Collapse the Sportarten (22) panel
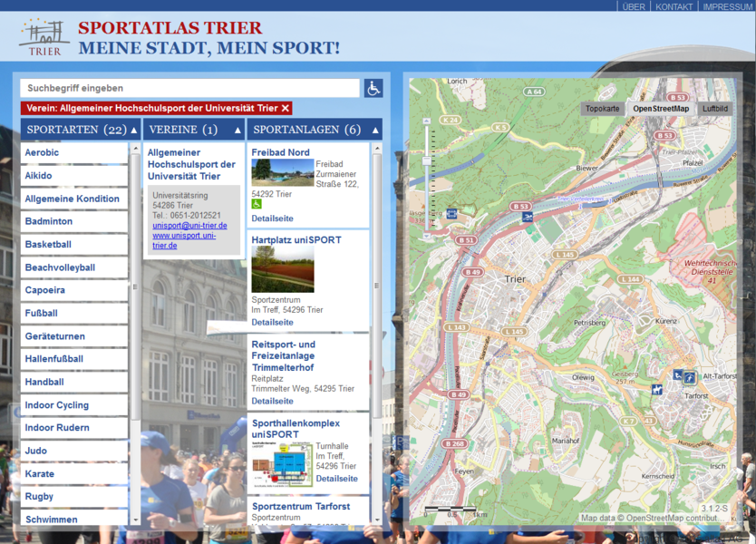 pos(134,130)
